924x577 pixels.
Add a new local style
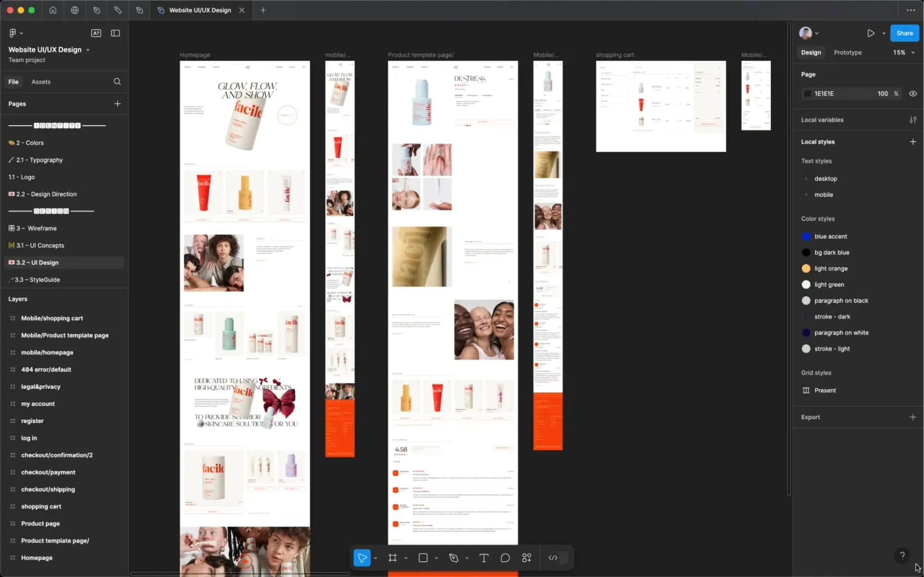pos(913,141)
